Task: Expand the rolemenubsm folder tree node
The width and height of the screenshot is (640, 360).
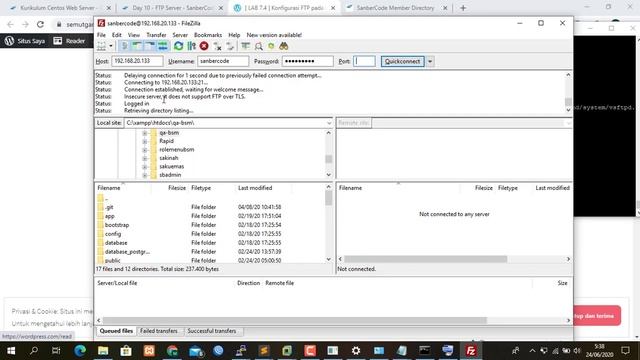Action: coord(144,150)
